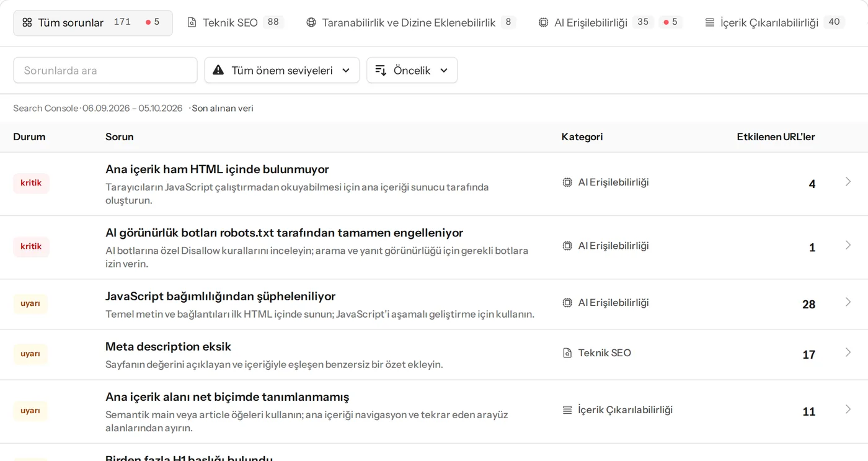868x461 pixels.
Task: Open the 'Tüm önem seviyeleri' severity dropdown
Action: click(282, 70)
